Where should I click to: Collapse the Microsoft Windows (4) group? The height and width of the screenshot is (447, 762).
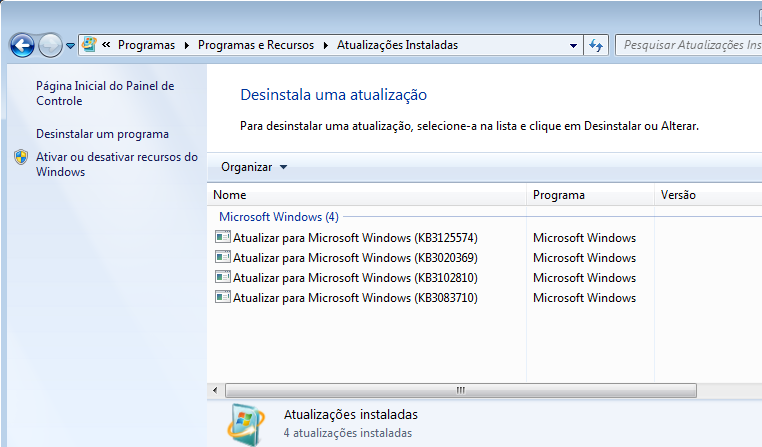278,217
